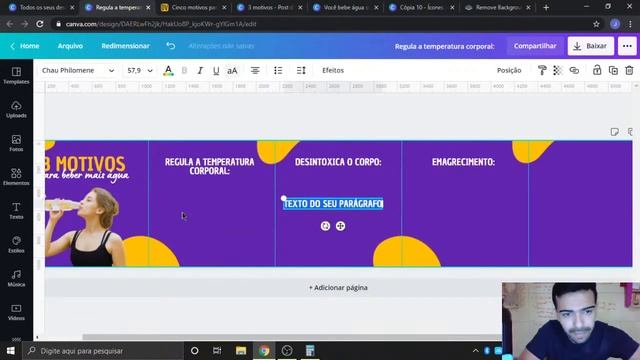640x360 pixels.
Task: Open Calculator from the taskbar
Action: 310,351
